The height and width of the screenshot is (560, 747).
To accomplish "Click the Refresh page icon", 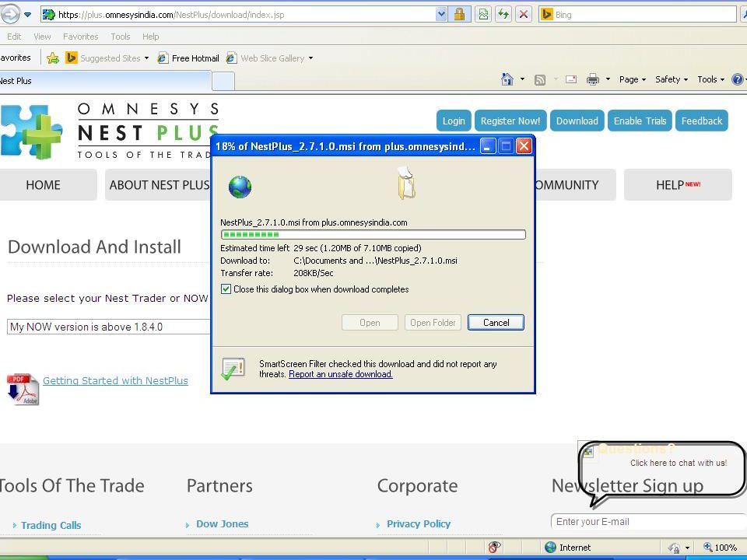I will click(x=503, y=14).
